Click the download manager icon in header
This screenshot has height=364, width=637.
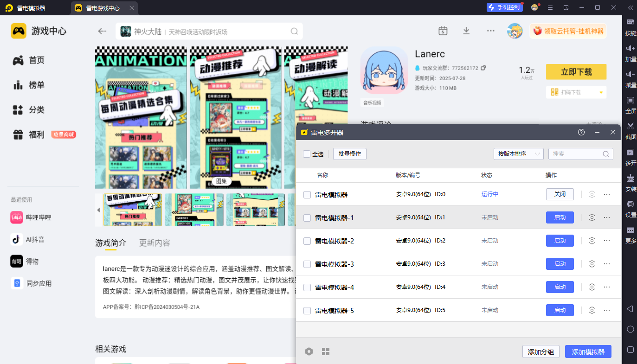[x=466, y=31]
